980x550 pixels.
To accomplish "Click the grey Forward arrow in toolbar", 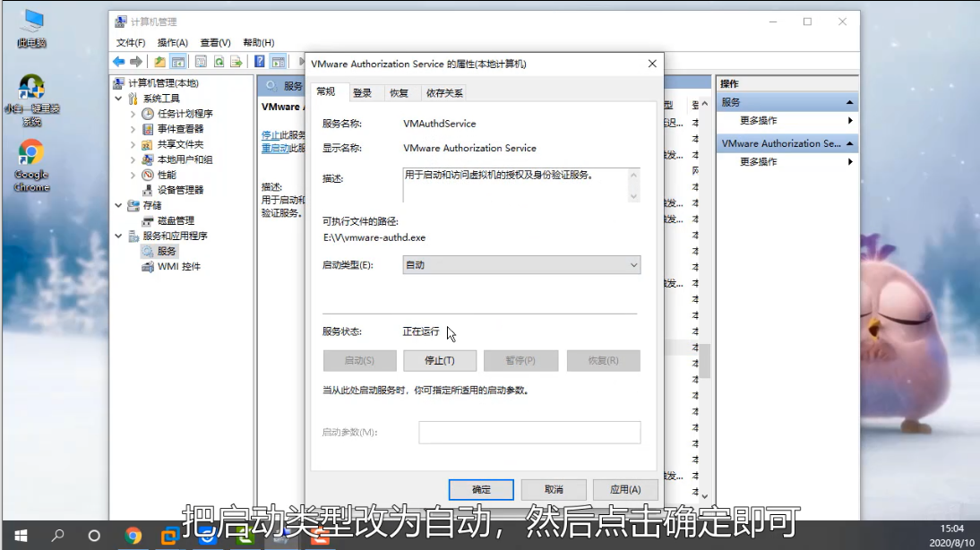I will click(135, 61).
